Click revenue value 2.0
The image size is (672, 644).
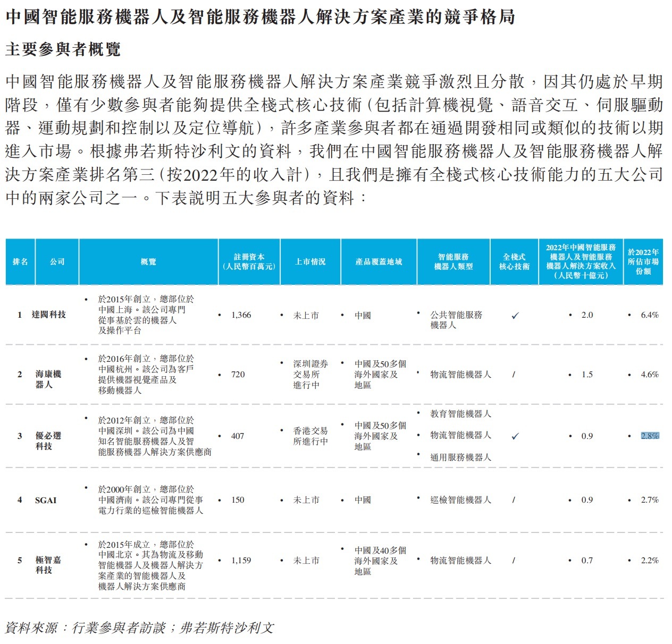[x=587, y=315]
